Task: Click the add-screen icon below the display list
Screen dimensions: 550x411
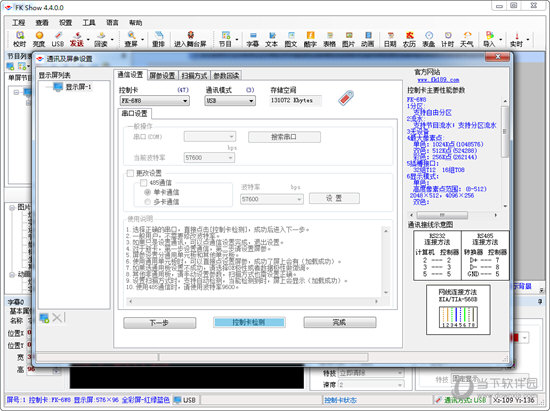Action: pyautogui.click(x=44, y=318)
